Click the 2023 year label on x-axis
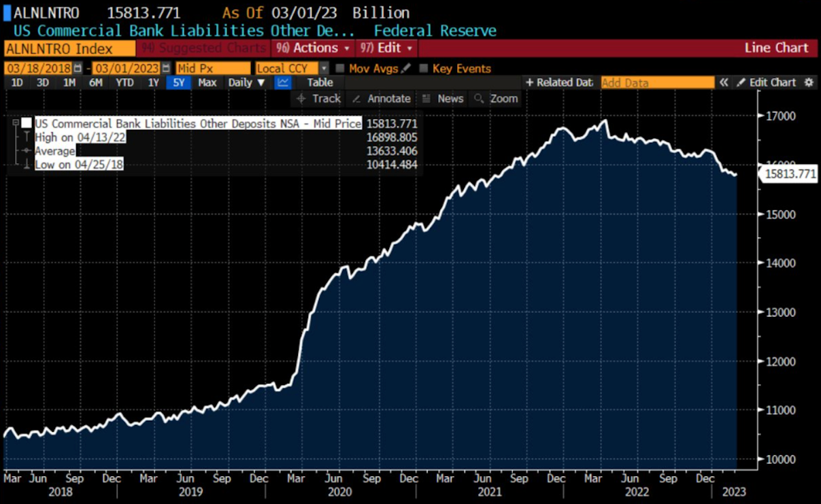 [733, 492]
